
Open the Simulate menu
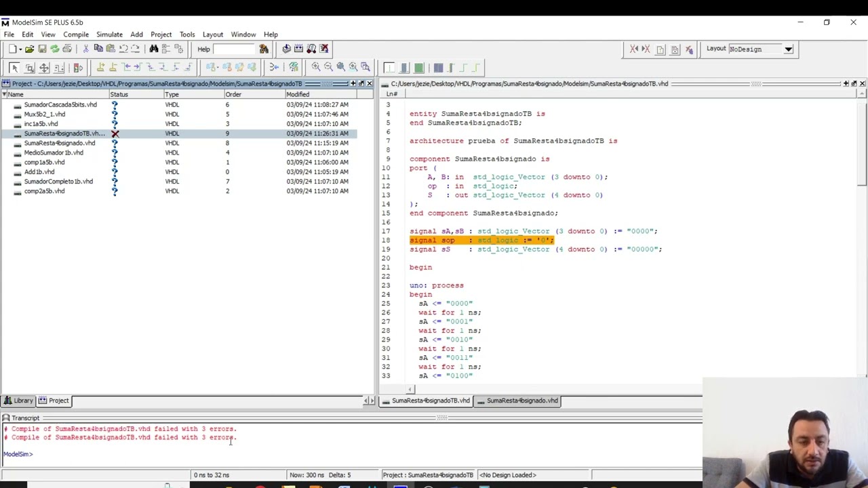[109, 35]
